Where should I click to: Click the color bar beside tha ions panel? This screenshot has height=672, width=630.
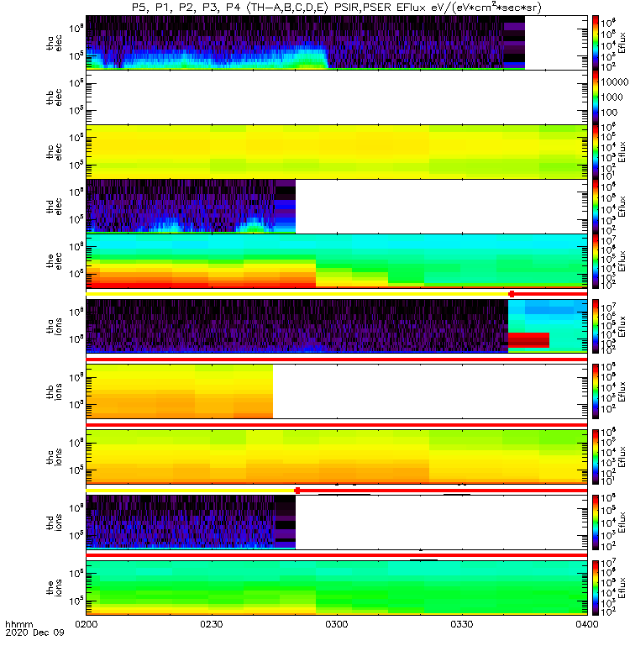(x=596, y=326)
